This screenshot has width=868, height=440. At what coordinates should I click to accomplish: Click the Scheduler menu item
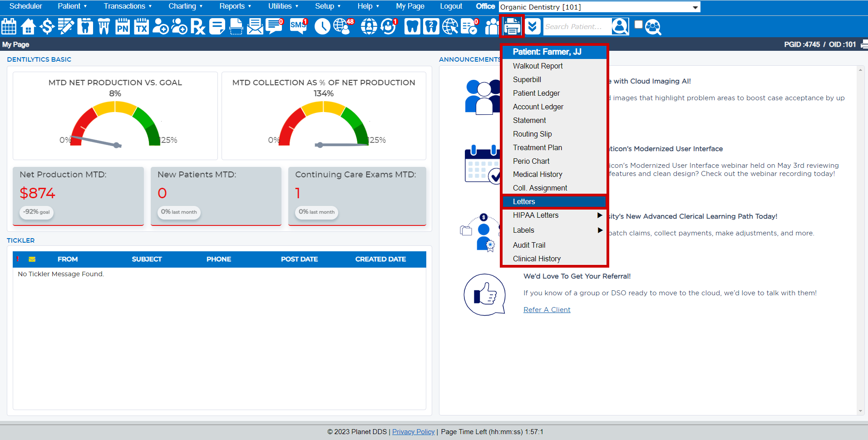click(x=26, y=6)
